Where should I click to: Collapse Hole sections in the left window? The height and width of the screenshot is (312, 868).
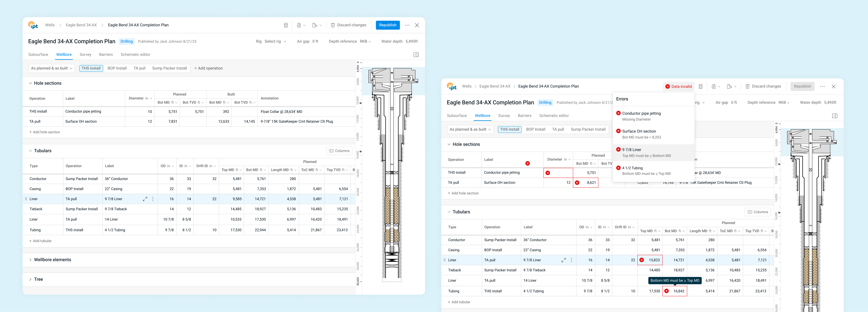(x=30, y=83)
